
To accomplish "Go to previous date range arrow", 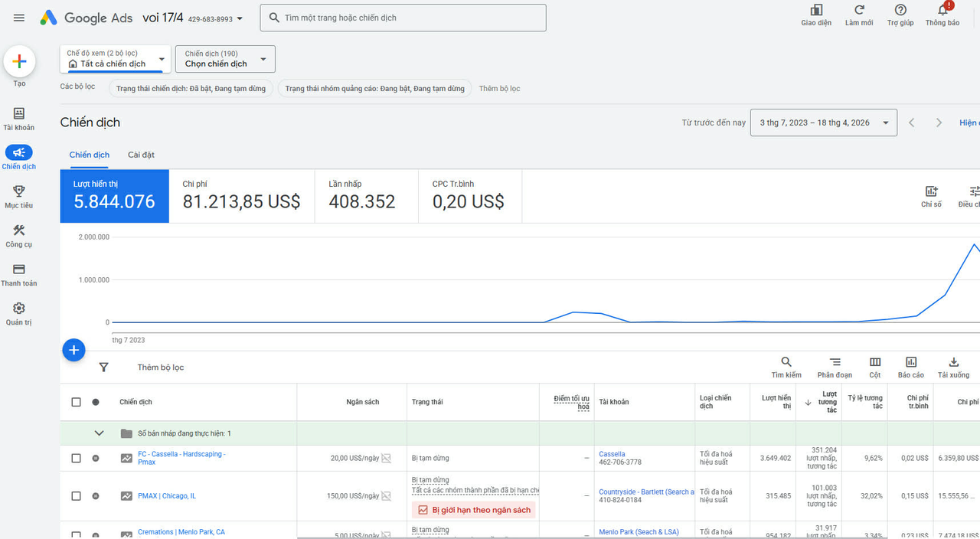I will click(x=912, y=122).
